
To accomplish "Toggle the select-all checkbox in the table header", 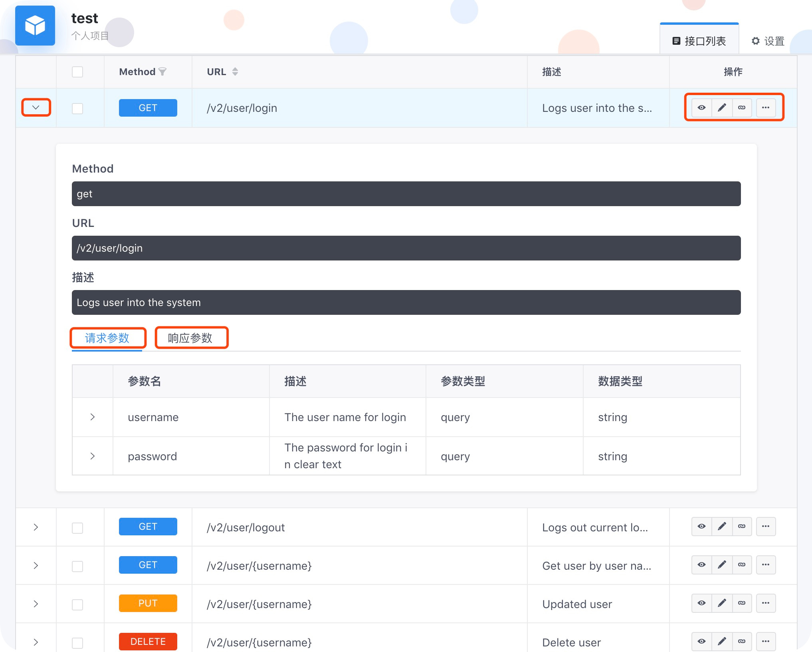I will 77,72.
